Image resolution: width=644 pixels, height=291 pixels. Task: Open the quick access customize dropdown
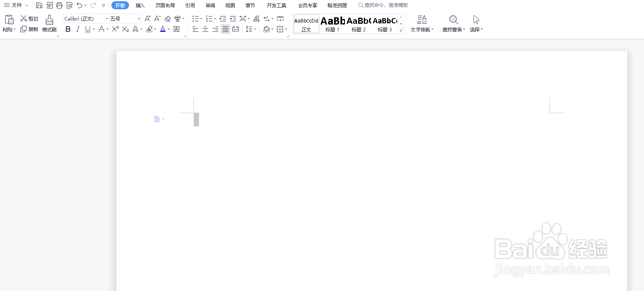[x=103, y=5]
